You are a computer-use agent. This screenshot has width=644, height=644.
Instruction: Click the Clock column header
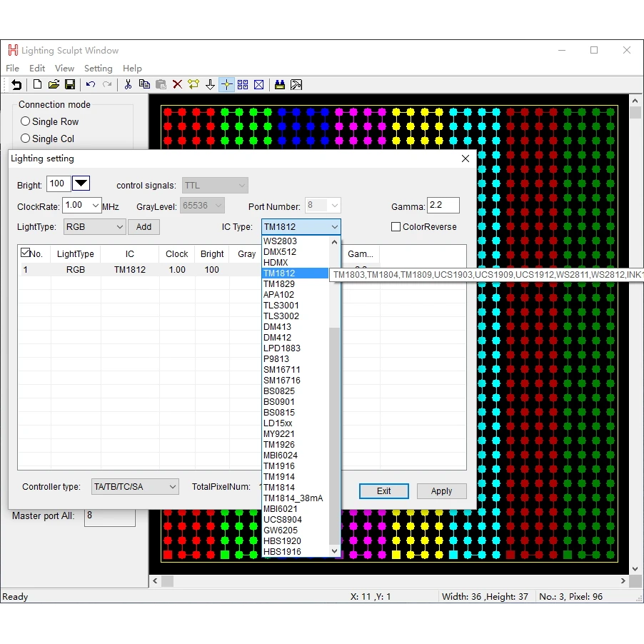[176, 254]
